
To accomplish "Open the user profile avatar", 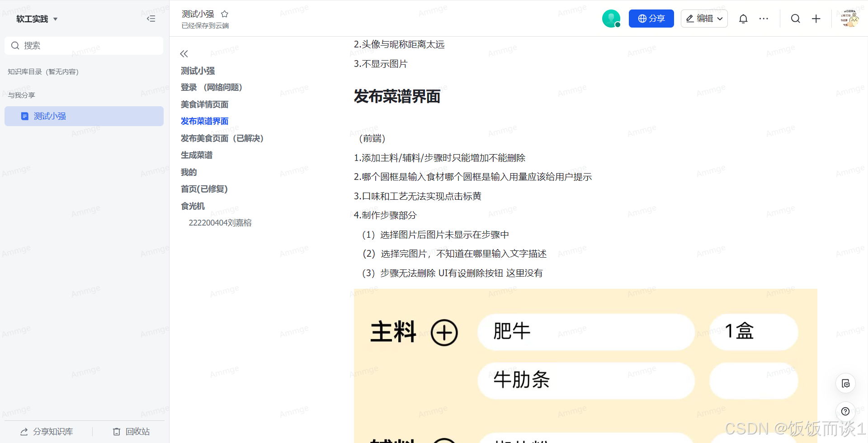I will coord(850,19).
